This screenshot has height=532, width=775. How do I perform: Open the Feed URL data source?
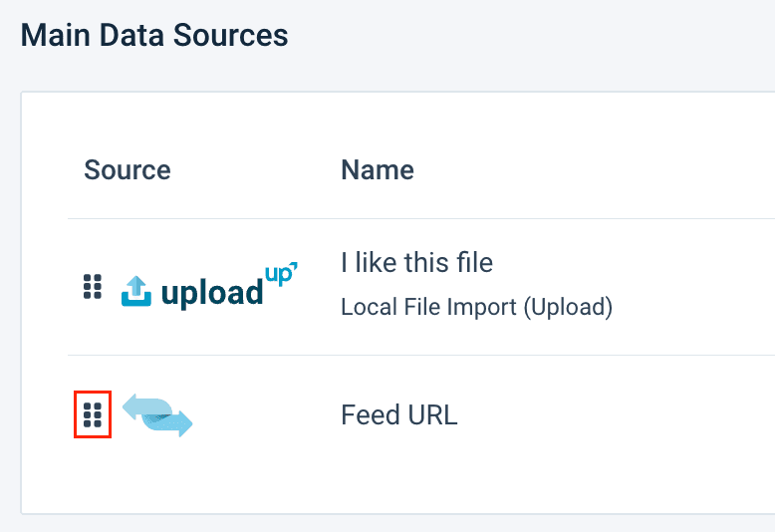coord(398,414)
